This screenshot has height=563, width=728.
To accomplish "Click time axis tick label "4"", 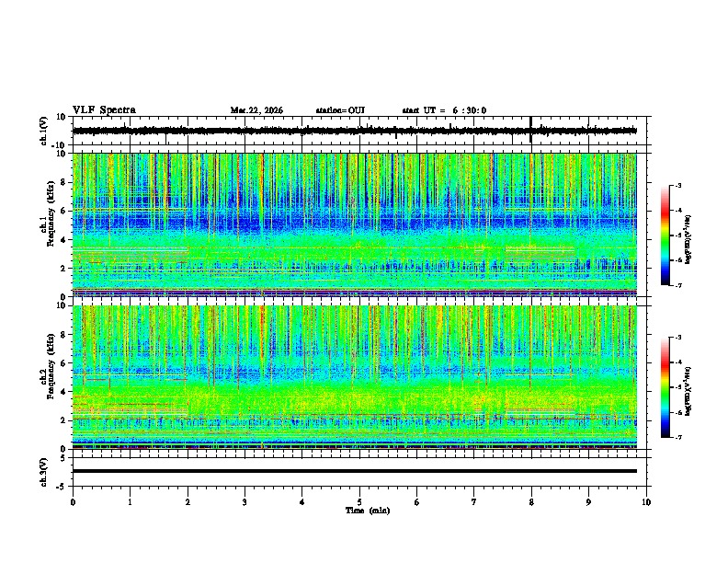I will pos(302,502).
